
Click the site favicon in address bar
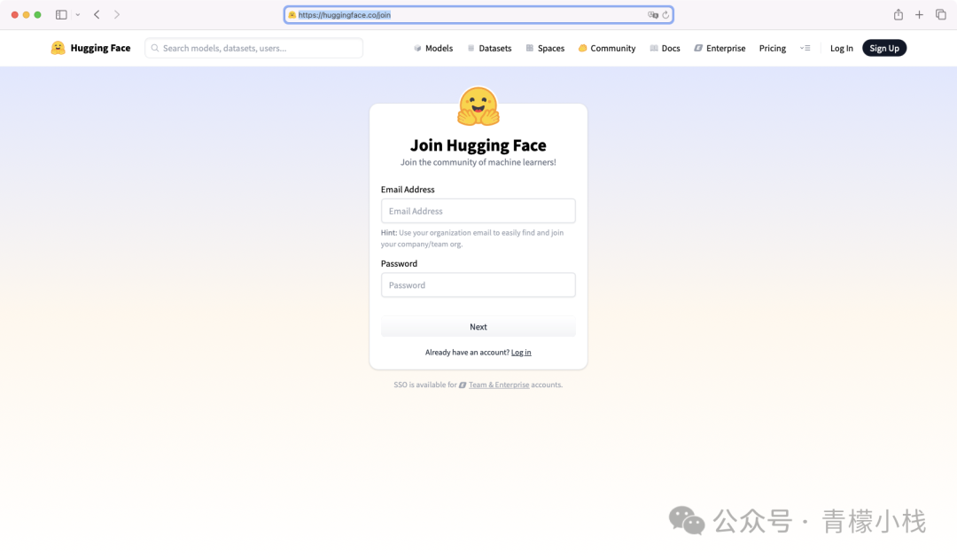click(292, 15)
